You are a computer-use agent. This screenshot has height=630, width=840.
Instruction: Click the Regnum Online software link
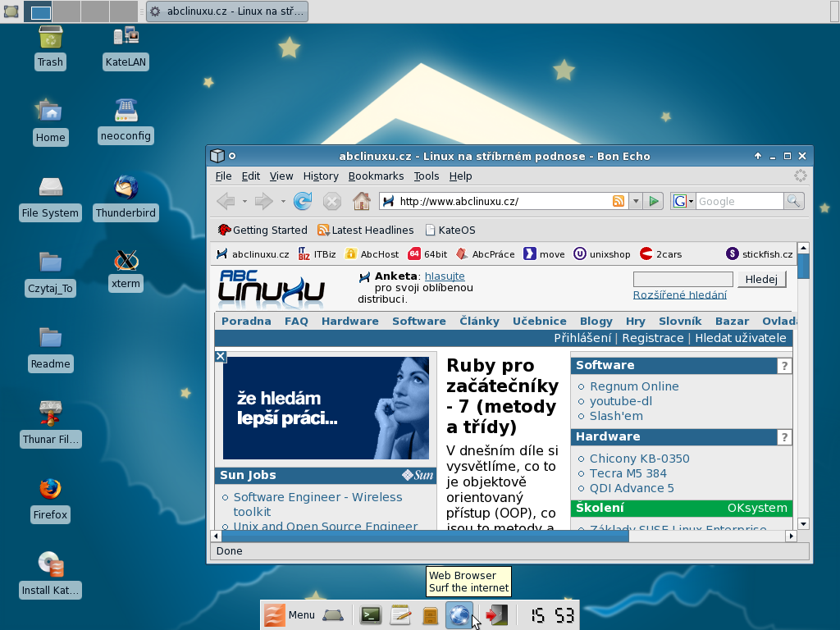(634, 386)
